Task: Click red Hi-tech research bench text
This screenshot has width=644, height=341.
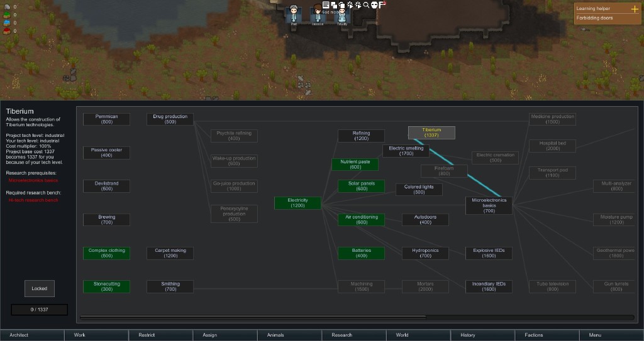Action: tap(33, 200)
